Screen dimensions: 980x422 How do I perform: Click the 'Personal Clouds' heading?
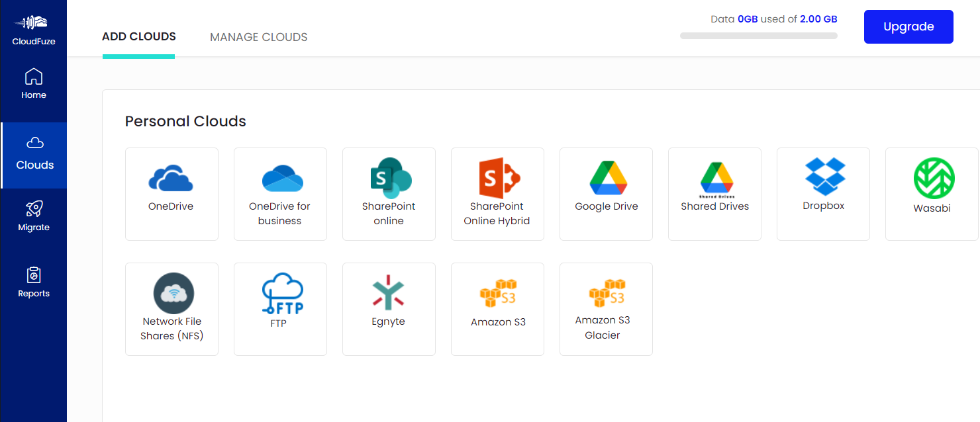(185, 121)
